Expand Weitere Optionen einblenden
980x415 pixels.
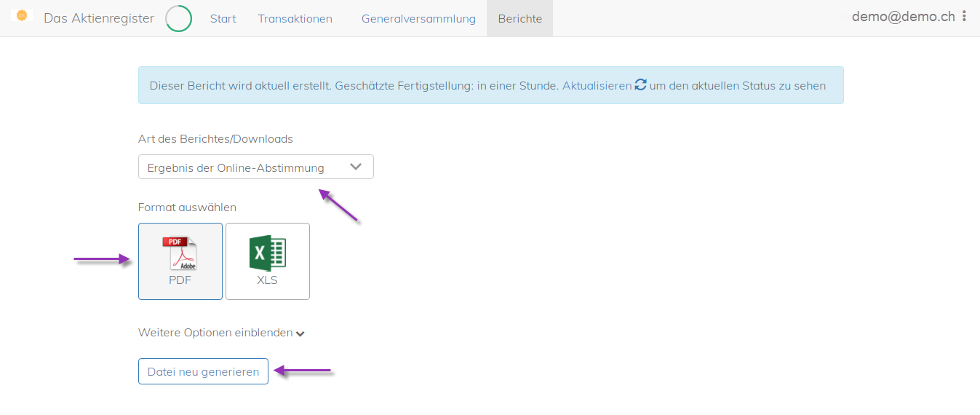coord(221,333)
